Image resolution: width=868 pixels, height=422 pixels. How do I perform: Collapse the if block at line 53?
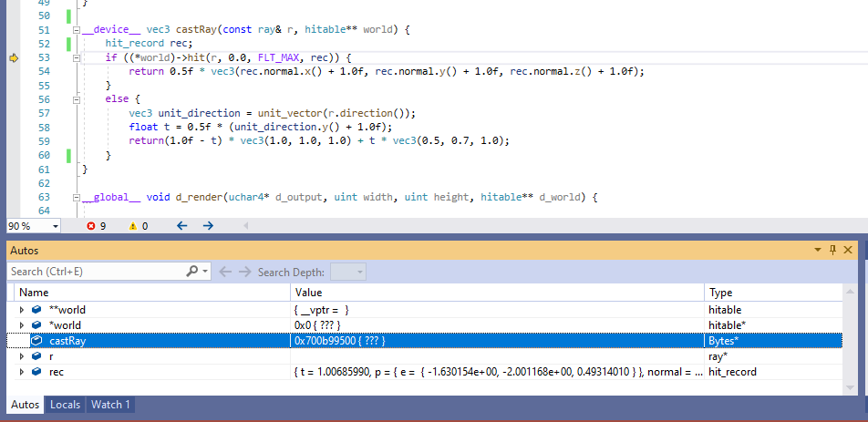77,57
